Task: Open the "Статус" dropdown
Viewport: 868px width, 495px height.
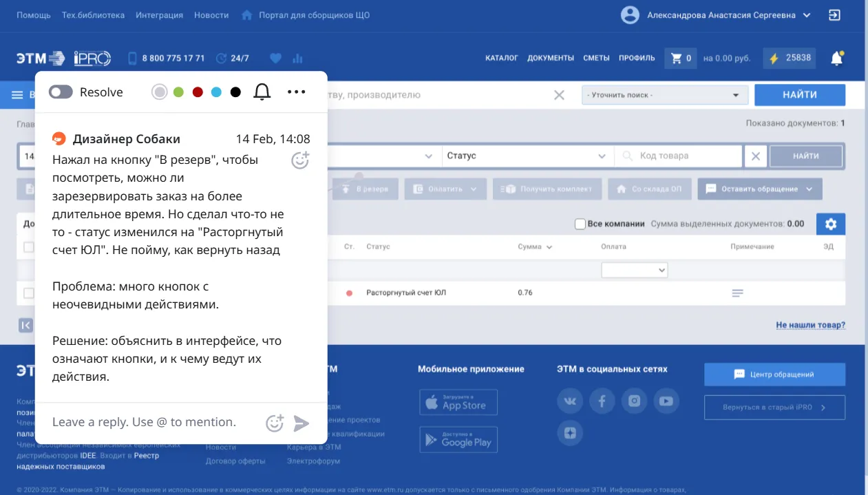Action: pos(527,156)
